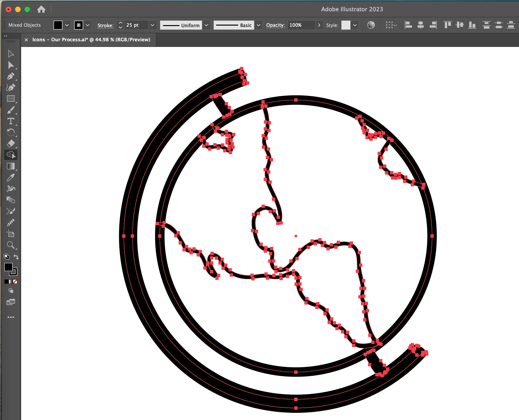Select the Type tool
Screen dimensions: 519x420
[10, 121]
